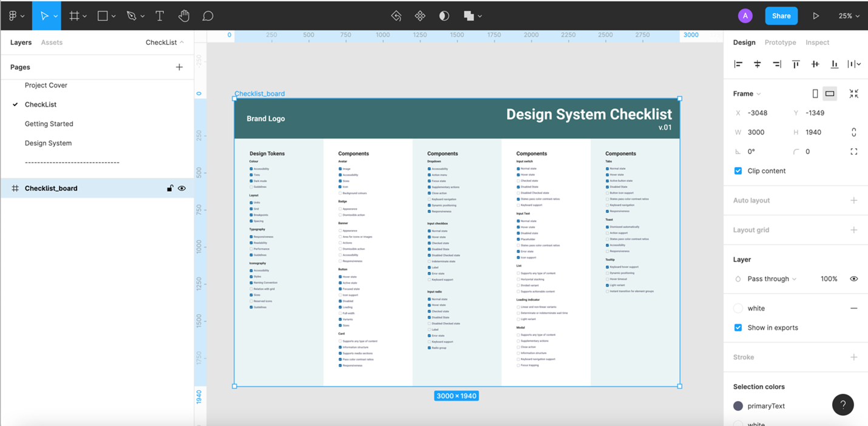
Task: Select the Comment tool
Action: point(208,16)
